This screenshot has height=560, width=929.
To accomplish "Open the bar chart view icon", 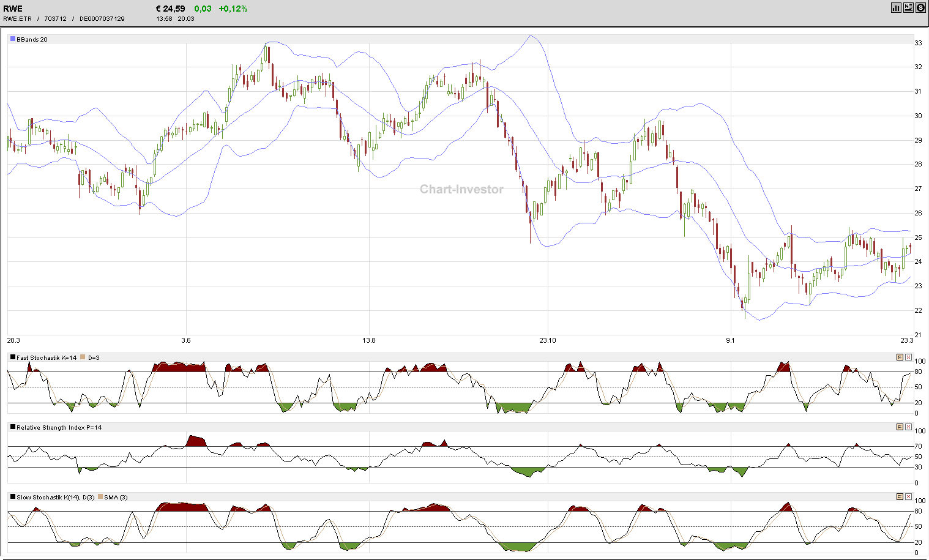I will coord(896,7).
